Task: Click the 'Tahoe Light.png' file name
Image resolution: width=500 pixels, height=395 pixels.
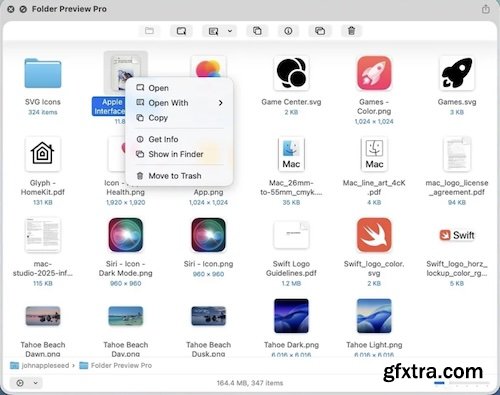Action: [x=374, y=345]
